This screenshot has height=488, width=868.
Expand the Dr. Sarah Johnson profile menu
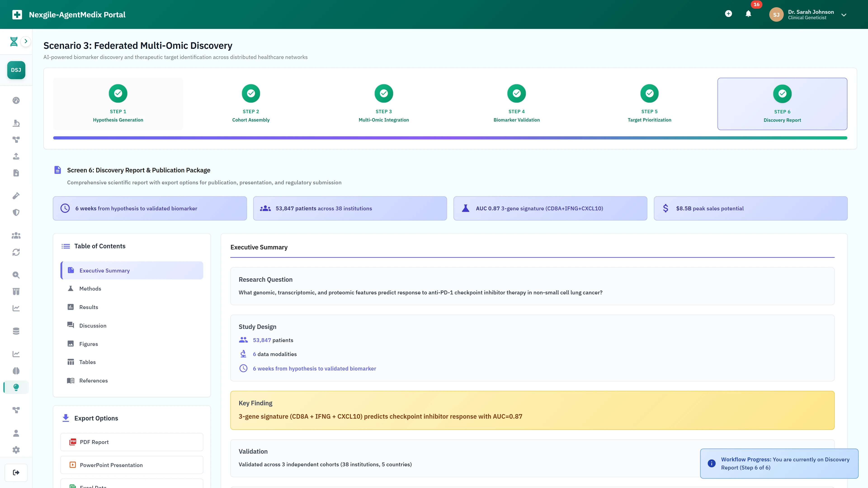[844, 15]
